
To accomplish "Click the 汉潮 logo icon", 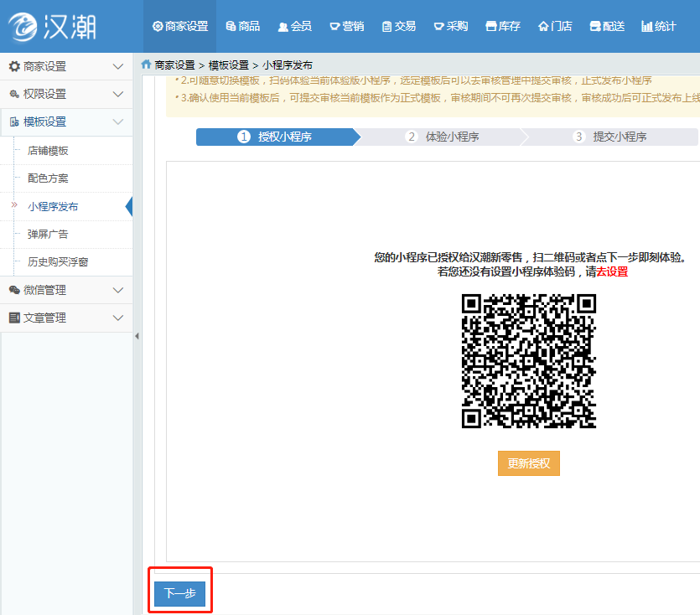I will click(23, 26).
